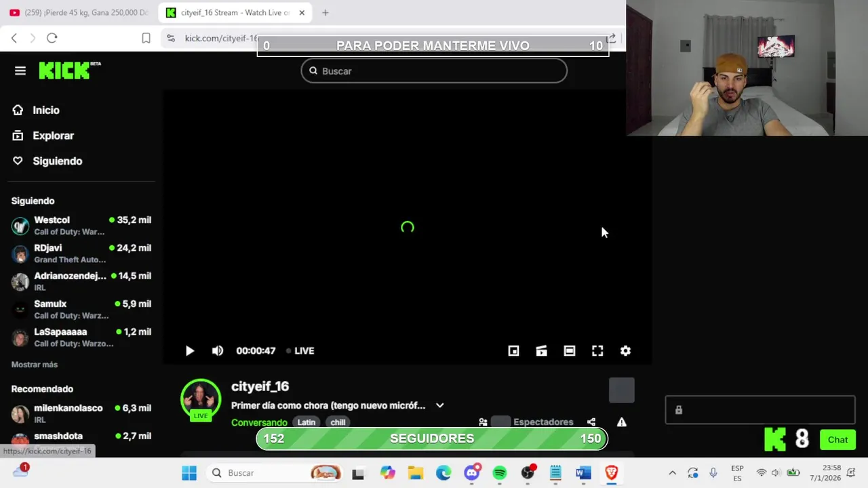Screen dimensions: 868x488
Task: Share the cityeif_16 stream
Action: [x=591, y=422]
